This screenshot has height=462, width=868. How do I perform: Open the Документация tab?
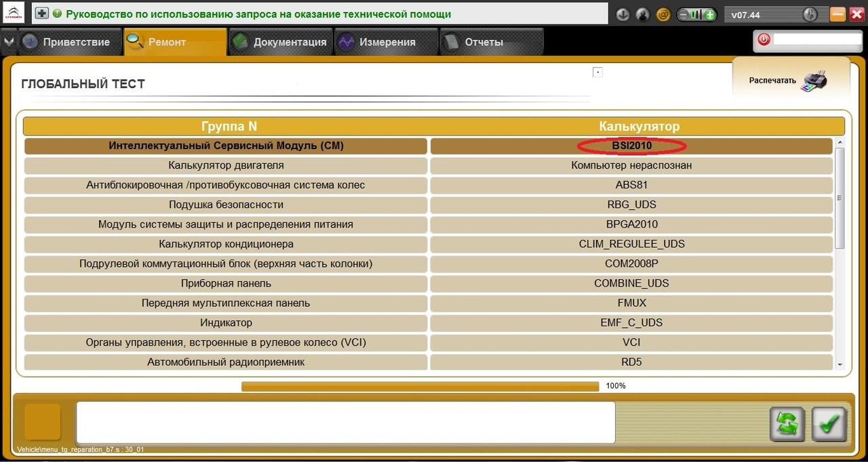pos(281,42)
